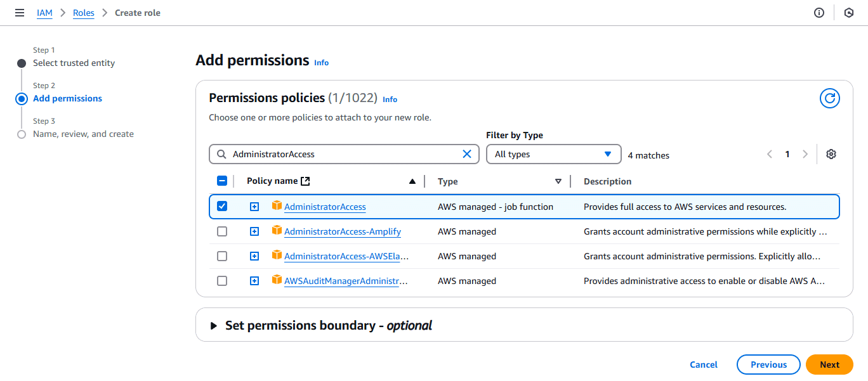This screenshot has width=868, height=381.
Task: Open the AdministratorAccess-Amplify policy link
Action: pos(343,231)
